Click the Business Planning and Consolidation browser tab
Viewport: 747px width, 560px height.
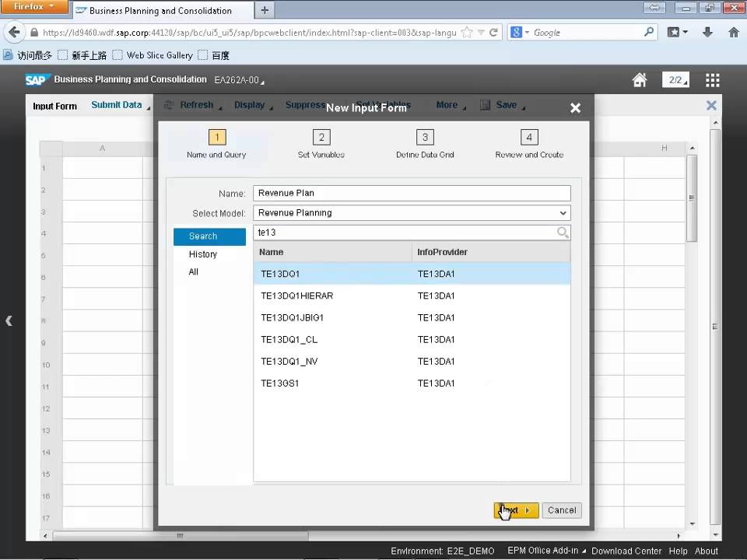(x=162, y=10)
